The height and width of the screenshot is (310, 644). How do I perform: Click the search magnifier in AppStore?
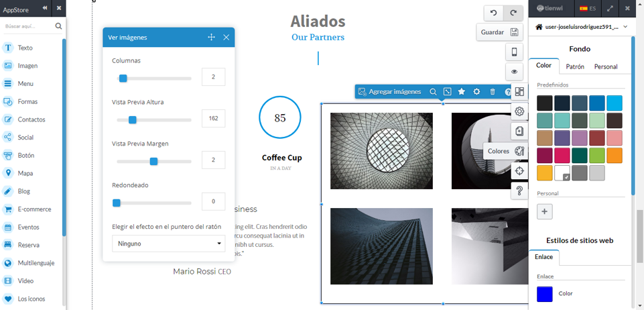point(58,26)
